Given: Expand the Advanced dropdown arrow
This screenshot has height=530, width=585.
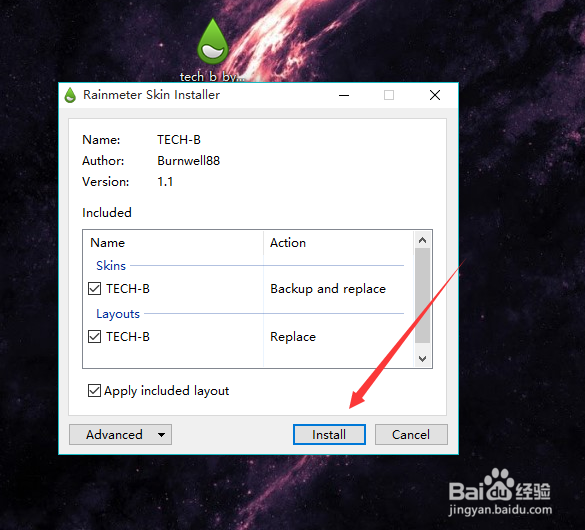Looking at the screenshot, I should point(161,435).
